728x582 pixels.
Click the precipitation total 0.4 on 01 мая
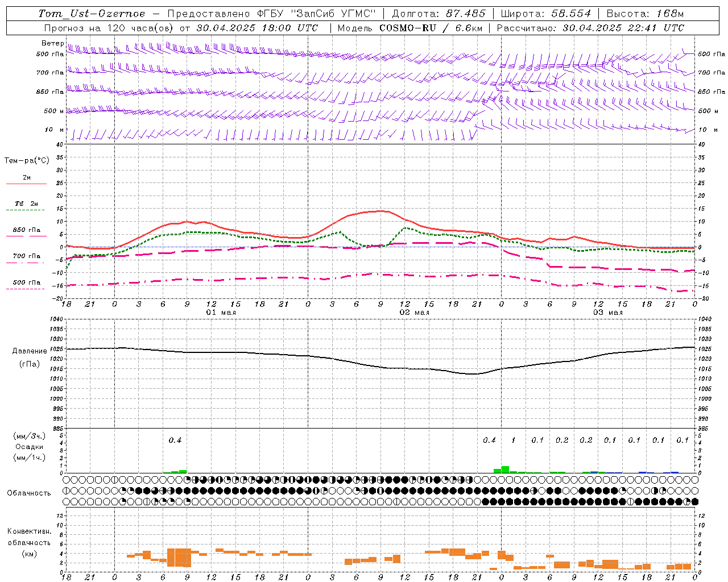click(175, 440)
